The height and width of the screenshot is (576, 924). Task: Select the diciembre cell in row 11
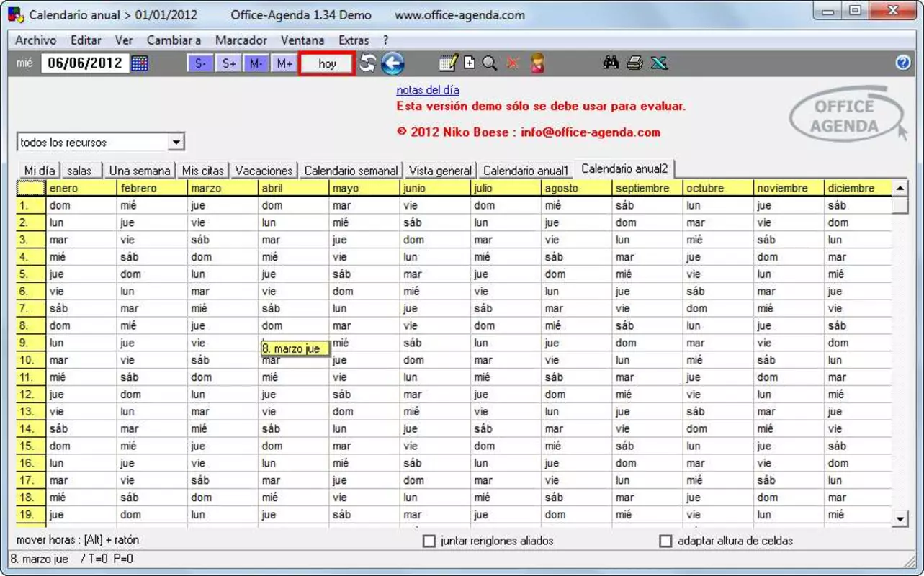point(858,377)
